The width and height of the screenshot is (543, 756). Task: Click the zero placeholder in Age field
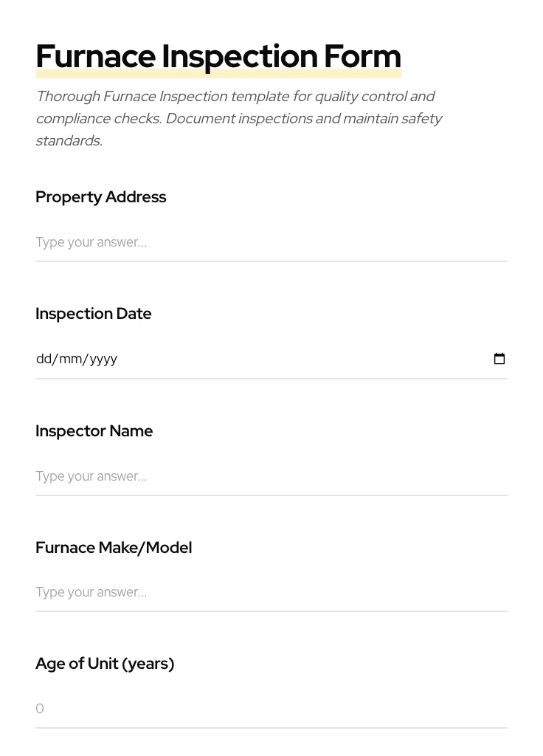[x=40, y=709]
